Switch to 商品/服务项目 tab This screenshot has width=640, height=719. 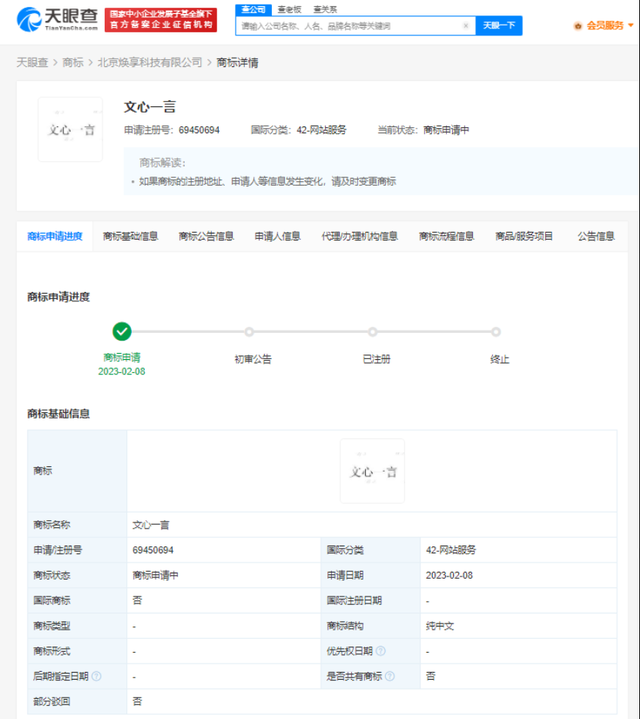(x=524, y=236)
